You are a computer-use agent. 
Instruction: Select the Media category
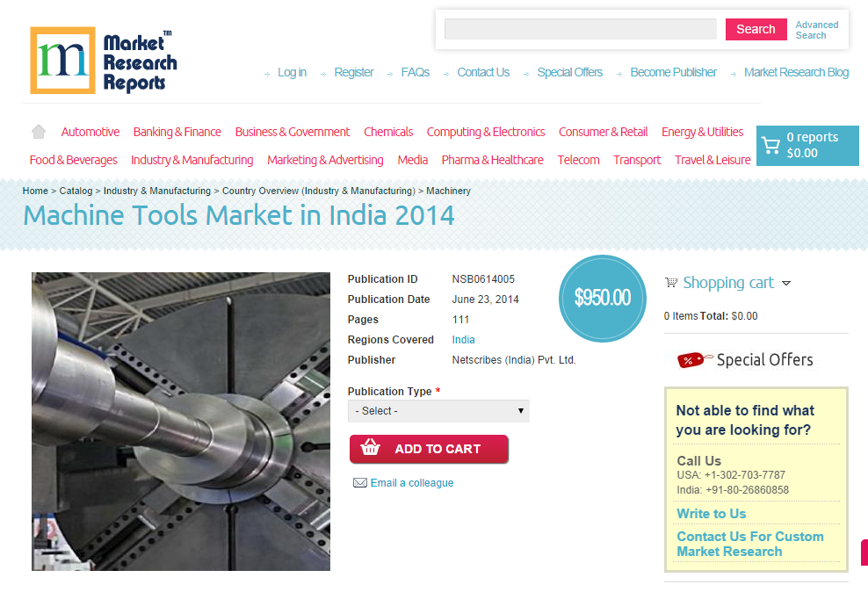coord(412,160)
